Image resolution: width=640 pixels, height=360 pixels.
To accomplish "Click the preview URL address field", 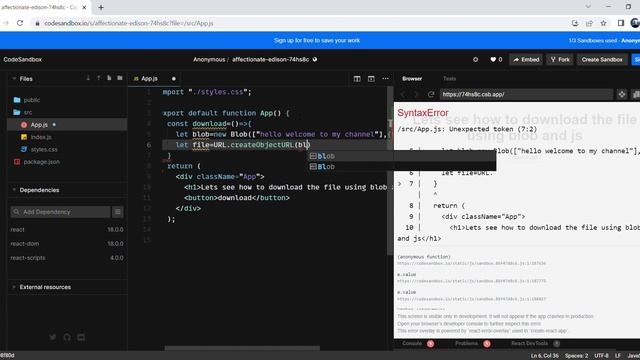I will tap(526, 94).
